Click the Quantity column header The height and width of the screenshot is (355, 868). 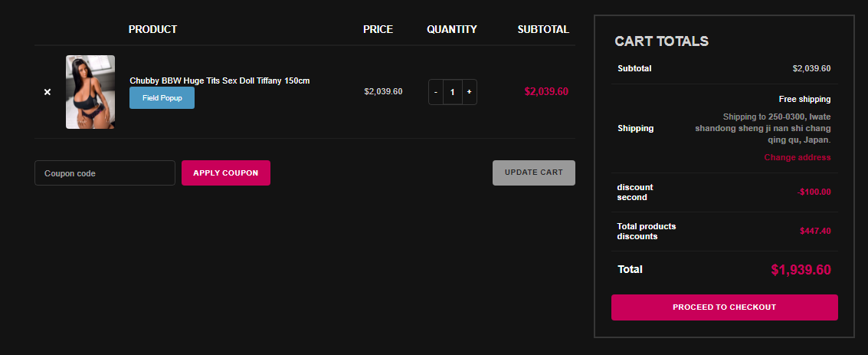(x=452, y=29)
